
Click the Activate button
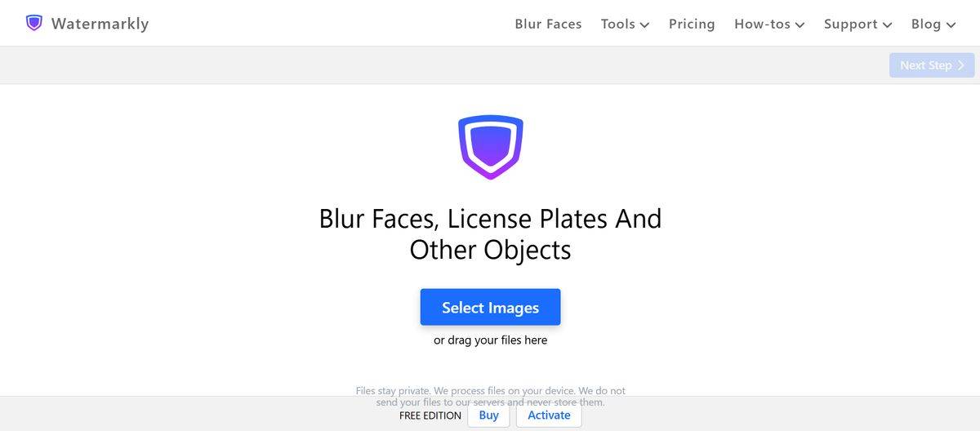tap(549, 415)
